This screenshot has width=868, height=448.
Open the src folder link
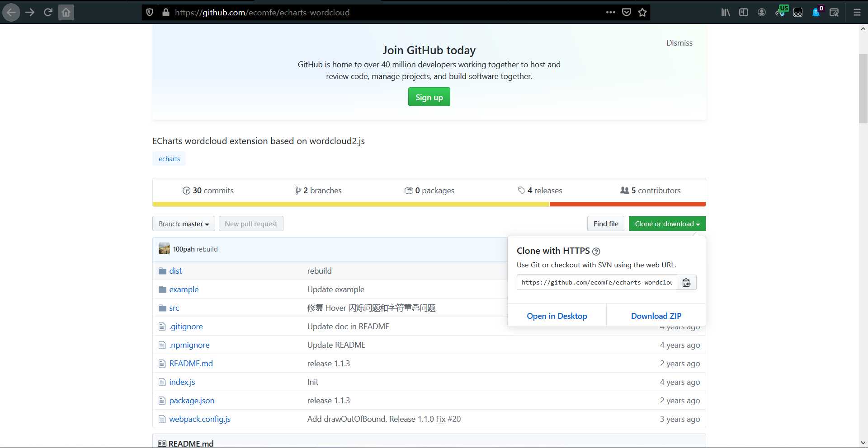[x=174, y=308]
